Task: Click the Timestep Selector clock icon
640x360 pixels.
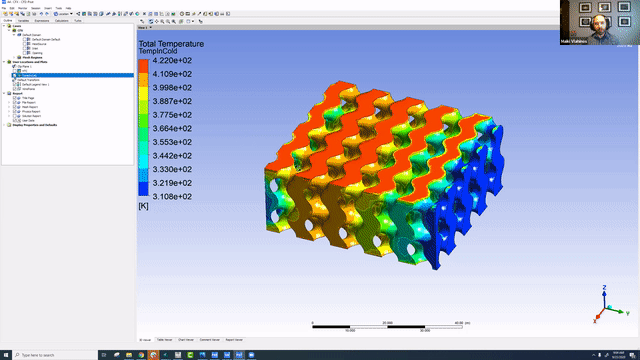Action: [182, 14]
